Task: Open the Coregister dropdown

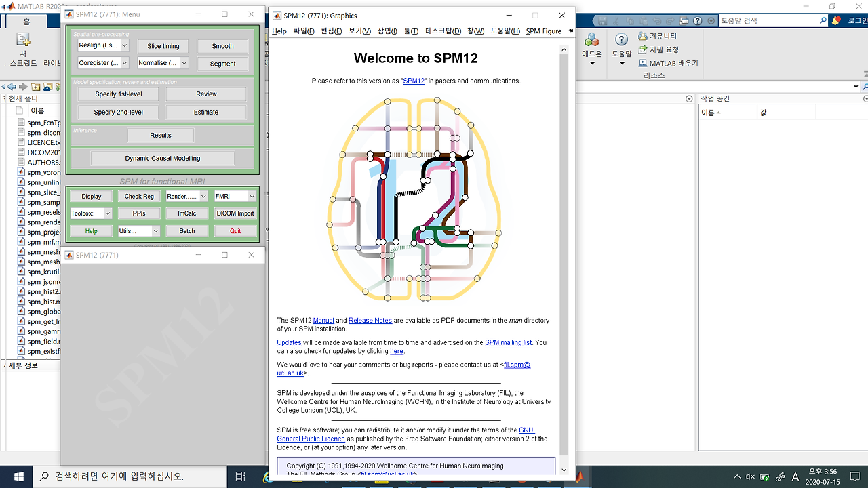Action: coord(103,62)
